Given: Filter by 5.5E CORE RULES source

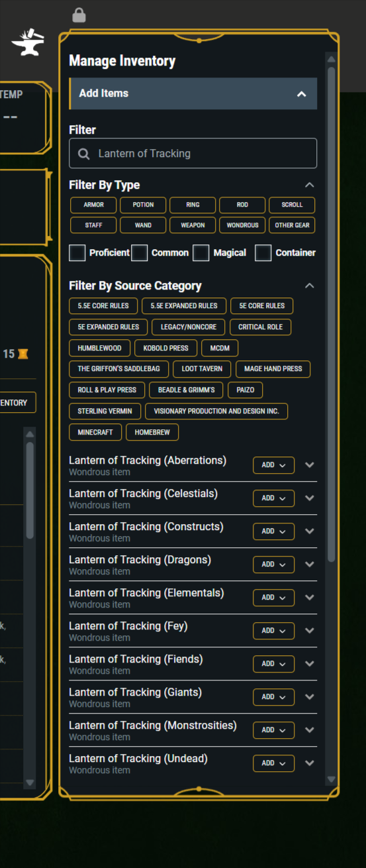Looking at the screenshot, I should tap(103, 306).
